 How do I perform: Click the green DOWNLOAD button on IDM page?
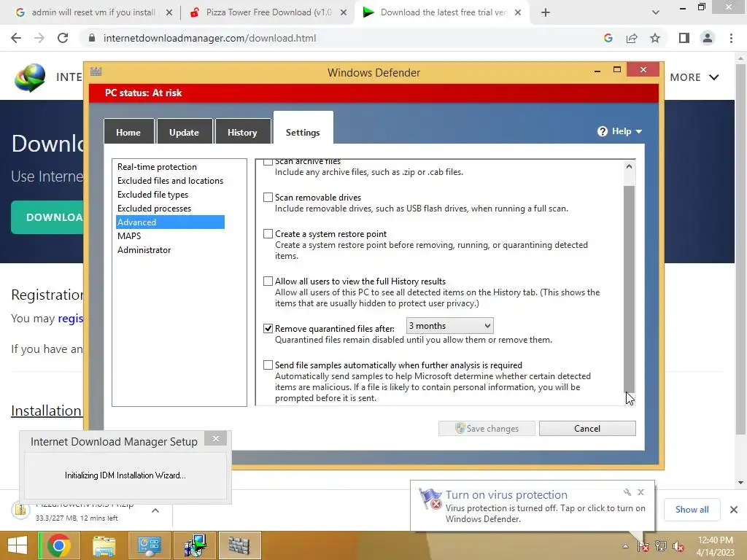47,217
